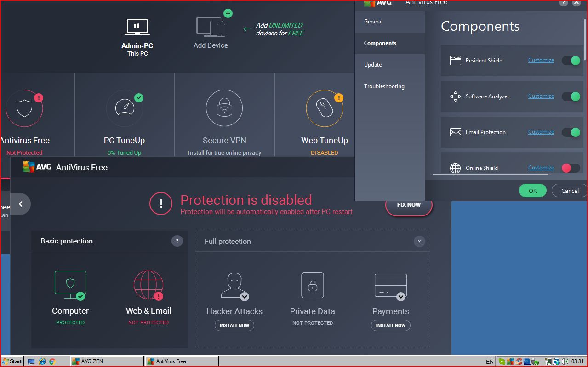The width and height of the screenshot is (588, 367).
Task: Click the Web TuneUp mouse icon
Action: [x=324, y=108]
